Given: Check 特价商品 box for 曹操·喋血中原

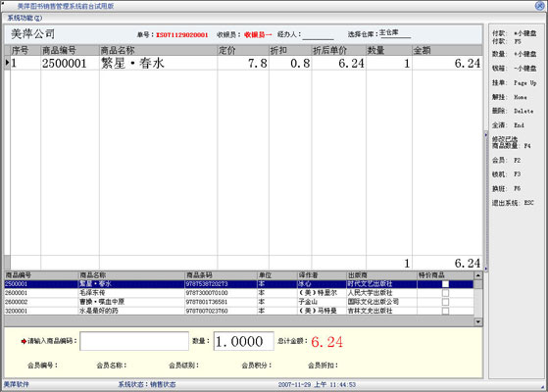Looking at the screenshot, I should 445,302.
